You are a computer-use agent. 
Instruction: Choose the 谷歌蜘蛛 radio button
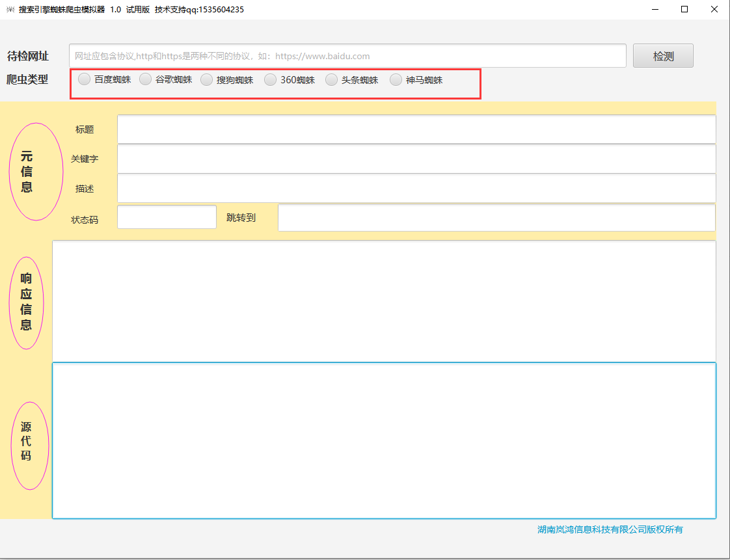(x=146, y=80)
